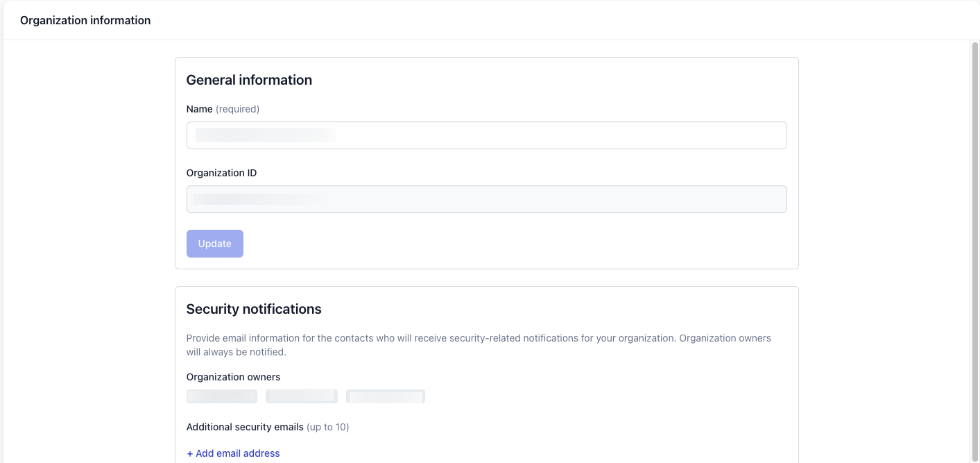Click the "(up to 10)" hint text

click(328, 427)
